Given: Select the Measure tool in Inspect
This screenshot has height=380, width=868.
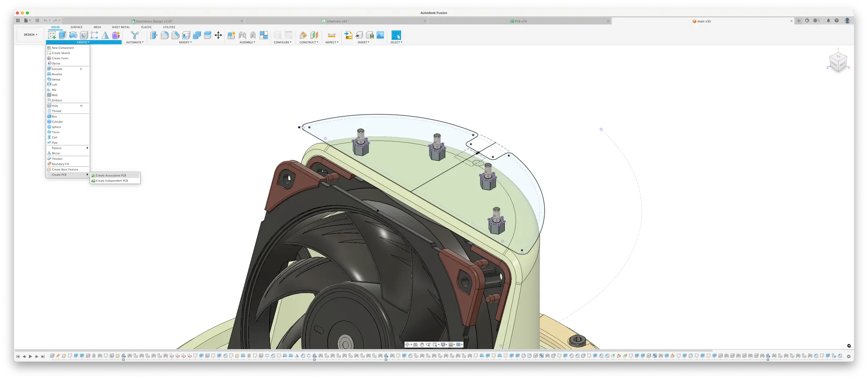Looking at the screenshot, I should tap(331, 35).
